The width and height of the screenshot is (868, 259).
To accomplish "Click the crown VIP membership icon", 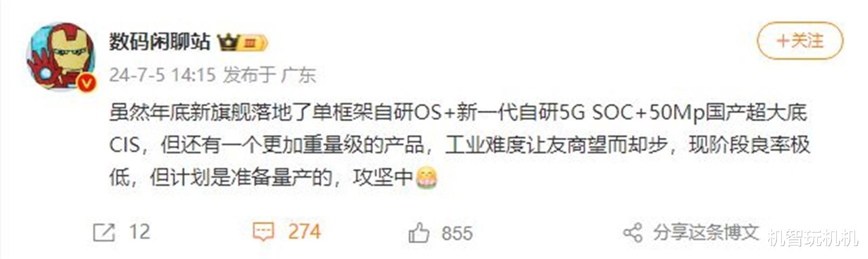I will coord(228,42).
